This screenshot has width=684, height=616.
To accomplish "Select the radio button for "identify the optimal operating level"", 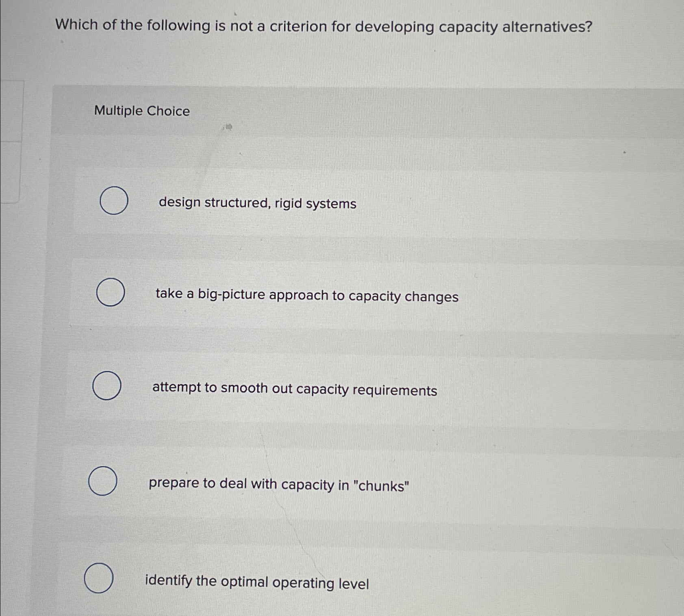I will [x=99, y=578].
